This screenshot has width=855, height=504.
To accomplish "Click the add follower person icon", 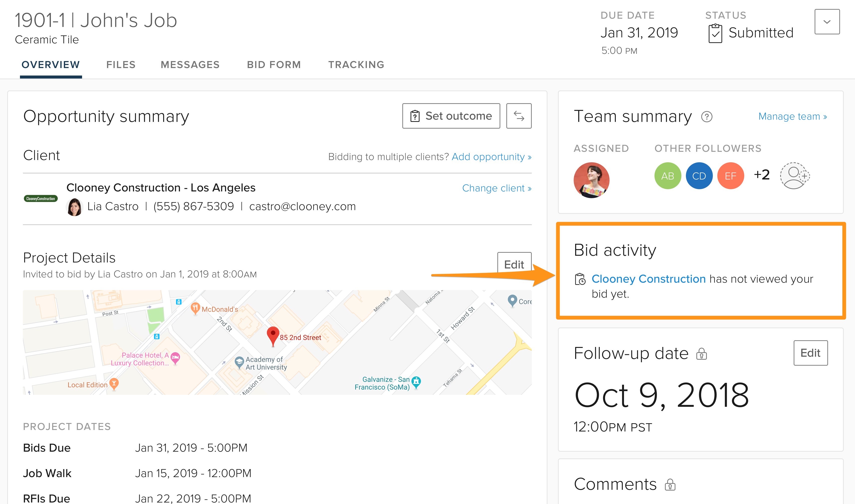I will tap(794, 175).
